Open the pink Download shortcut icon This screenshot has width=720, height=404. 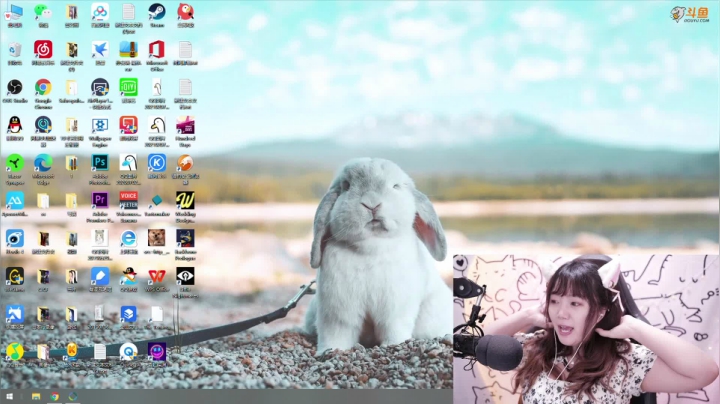pos(186,125)
